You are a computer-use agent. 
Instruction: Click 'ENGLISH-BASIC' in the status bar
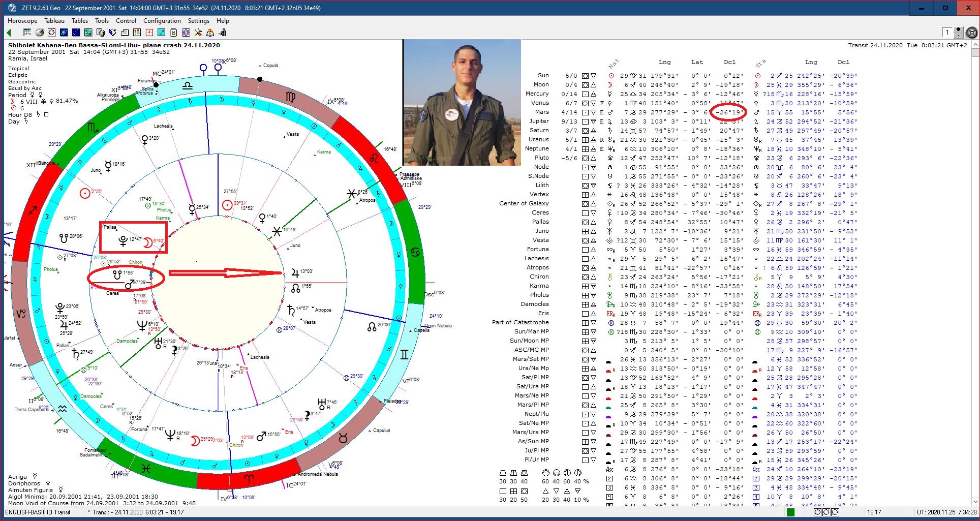point(25,512)
